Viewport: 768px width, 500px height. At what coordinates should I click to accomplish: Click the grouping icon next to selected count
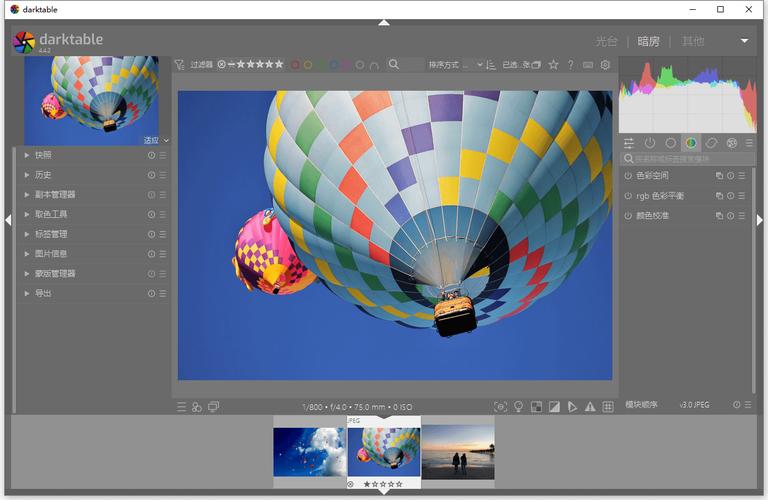coord(536,65)
